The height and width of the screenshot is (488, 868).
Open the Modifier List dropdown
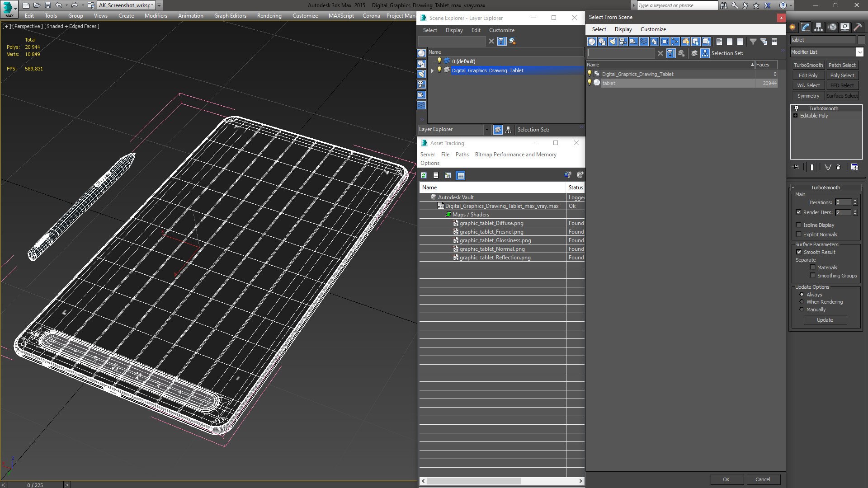[859, 52]
